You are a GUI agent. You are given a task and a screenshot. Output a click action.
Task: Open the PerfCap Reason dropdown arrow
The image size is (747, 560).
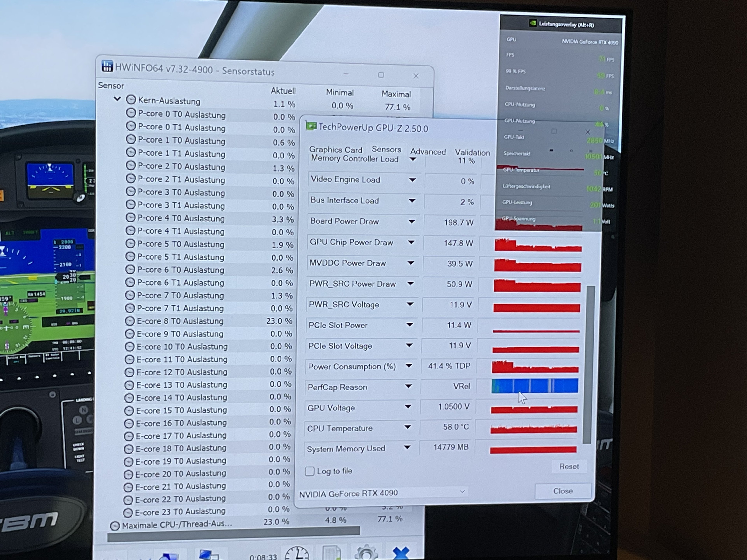click(408, 386)
